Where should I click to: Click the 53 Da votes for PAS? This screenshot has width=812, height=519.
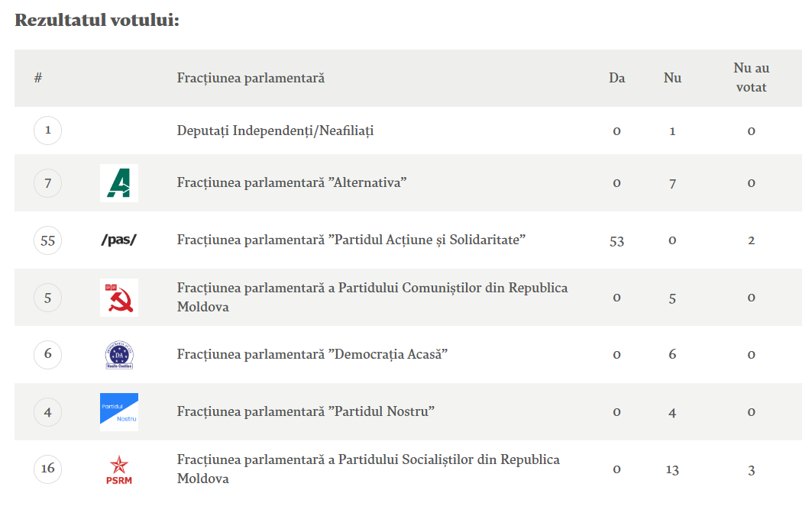(616, 241)
